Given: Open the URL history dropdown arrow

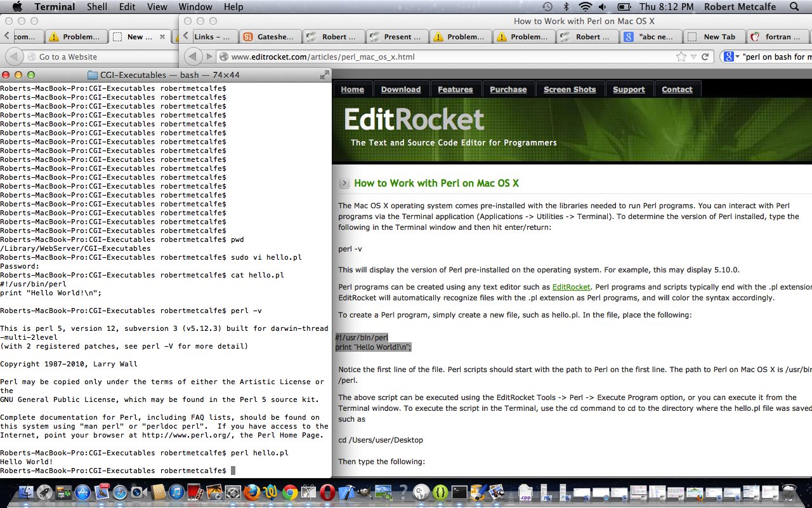Looking at the screenshot, I should 693,57.
